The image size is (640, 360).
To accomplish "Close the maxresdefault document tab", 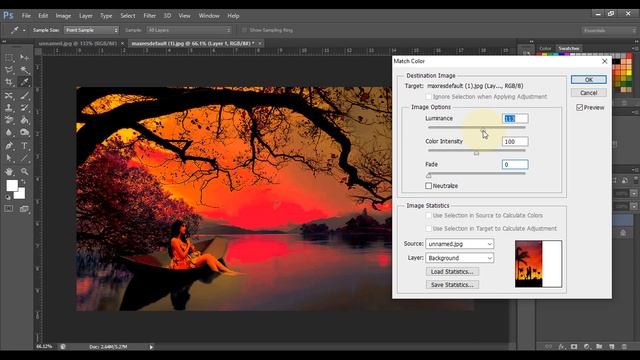I will click(260, 43).
